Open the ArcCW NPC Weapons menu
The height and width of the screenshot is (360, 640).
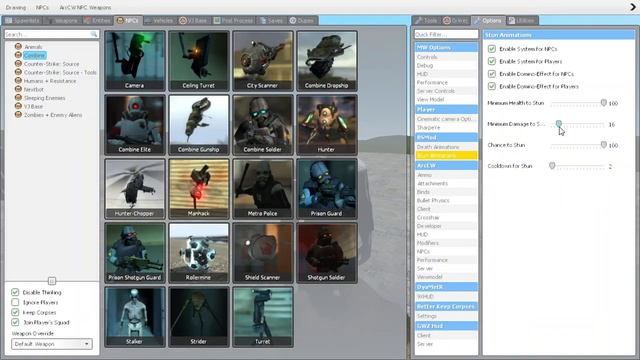pos(85,7)
